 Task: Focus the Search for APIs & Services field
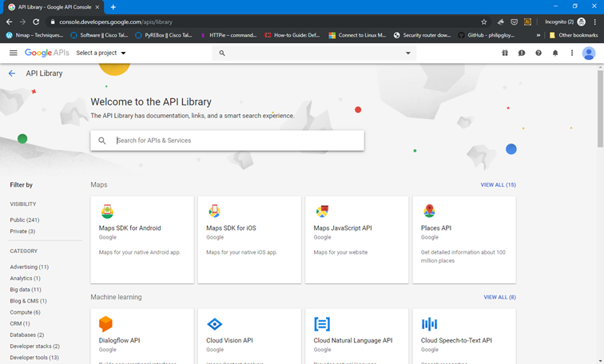tap(227, 140)
